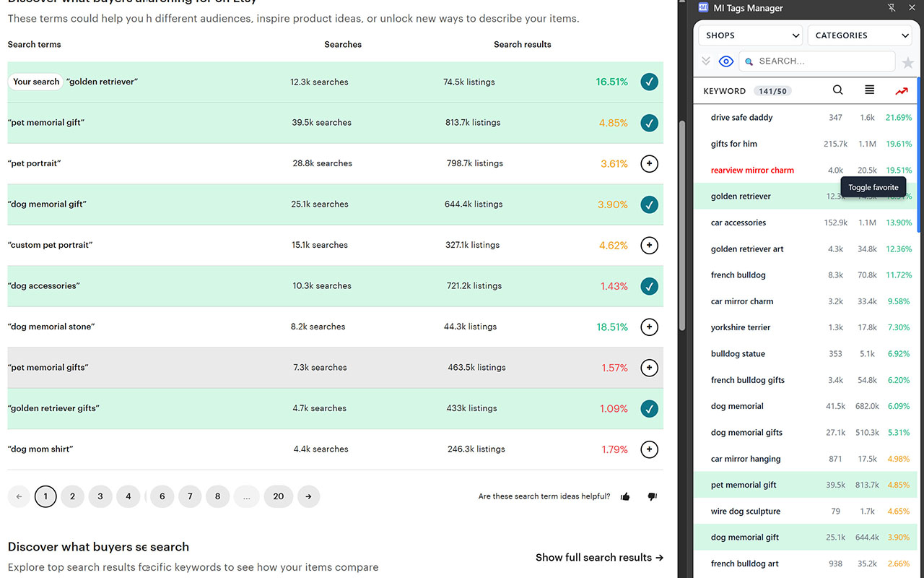
Task: Uncheck the "pet memorial gift" checkmark
Action: 649,123
